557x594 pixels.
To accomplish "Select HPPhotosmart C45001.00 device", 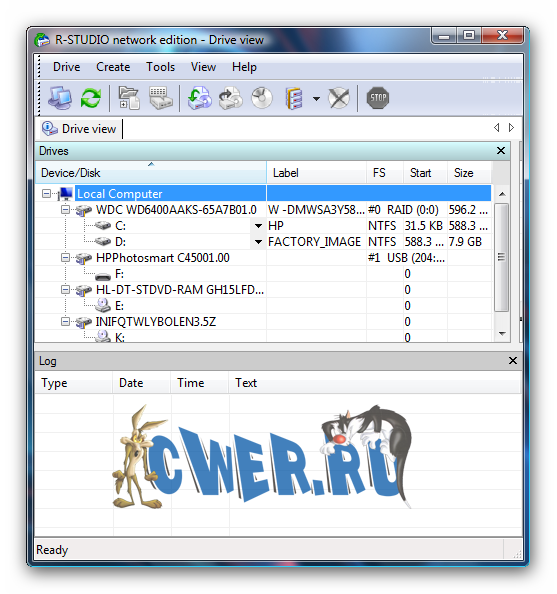I will pyautogui.click(x=163, y=258).
